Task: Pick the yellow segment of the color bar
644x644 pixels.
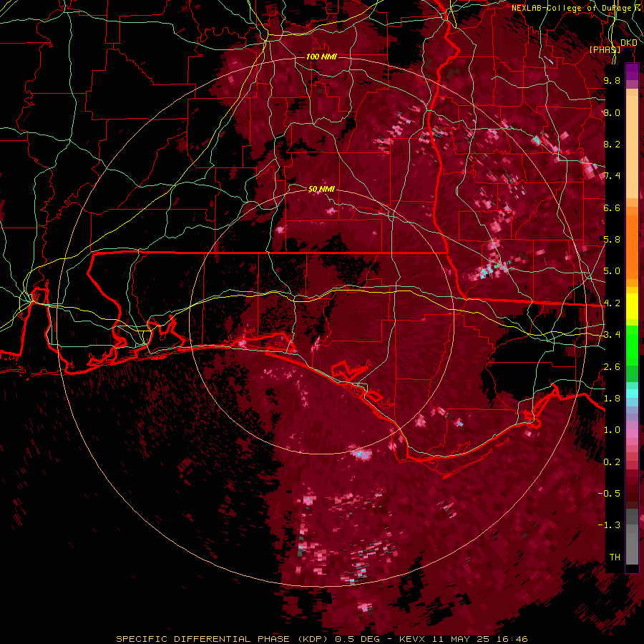Action: 632,306
